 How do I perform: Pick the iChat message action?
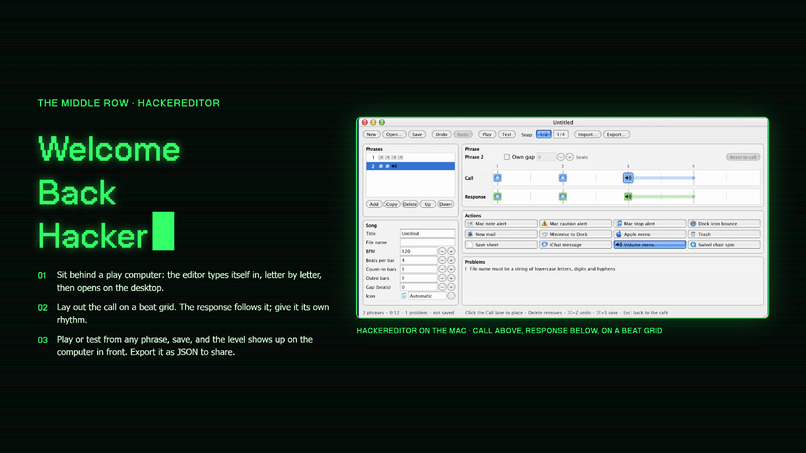[x=575, y=245]
